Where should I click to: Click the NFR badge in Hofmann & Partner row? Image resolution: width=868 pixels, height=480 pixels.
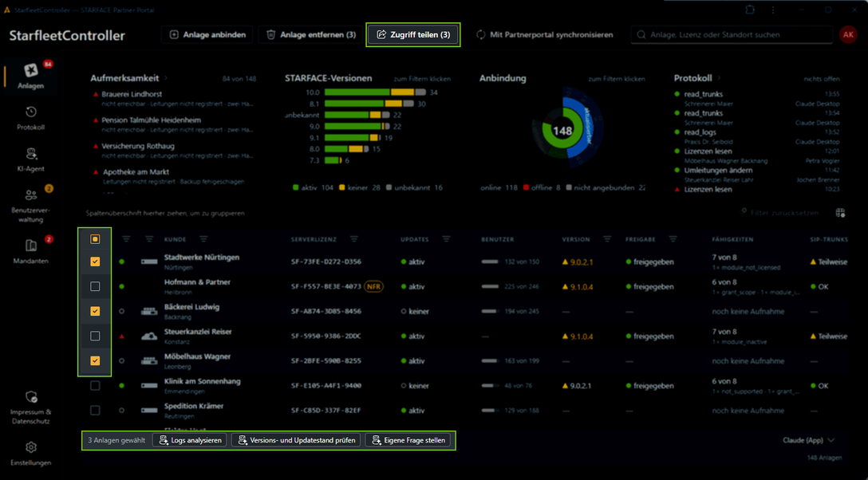point(375,286)
